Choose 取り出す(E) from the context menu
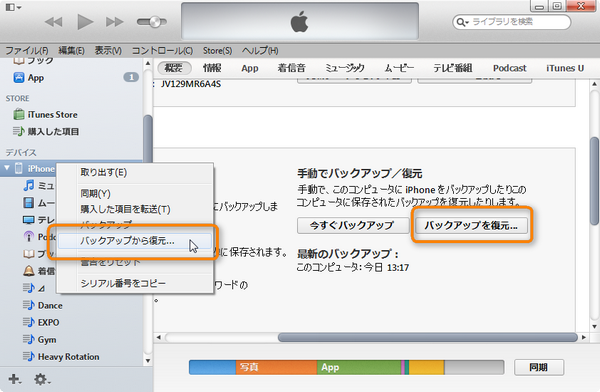Image resolution: width=600 pixels, height=392 pixels. [x=135, y=172]
